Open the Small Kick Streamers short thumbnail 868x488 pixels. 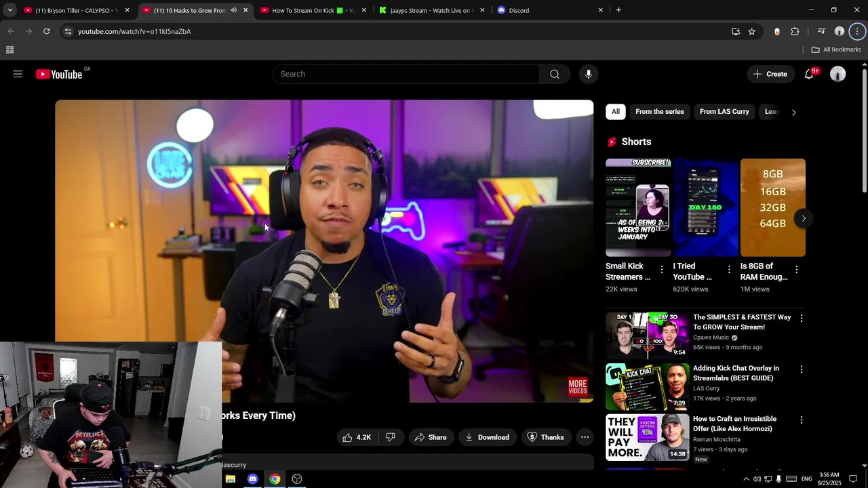point(638,207)
